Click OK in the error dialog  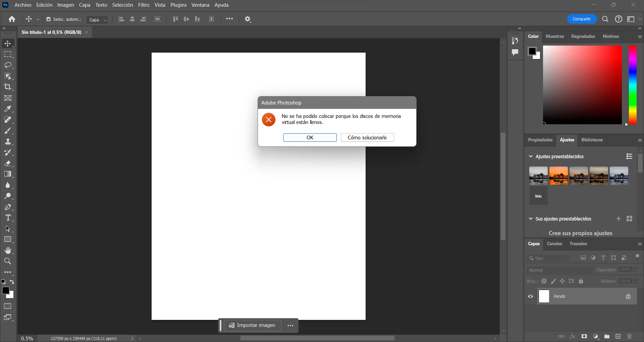pyautogui.click(x=310, y=138)
